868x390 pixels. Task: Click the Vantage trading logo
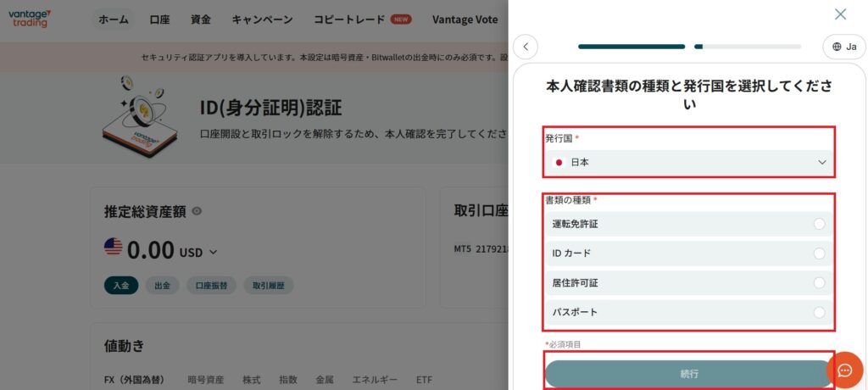coord(30,19)
